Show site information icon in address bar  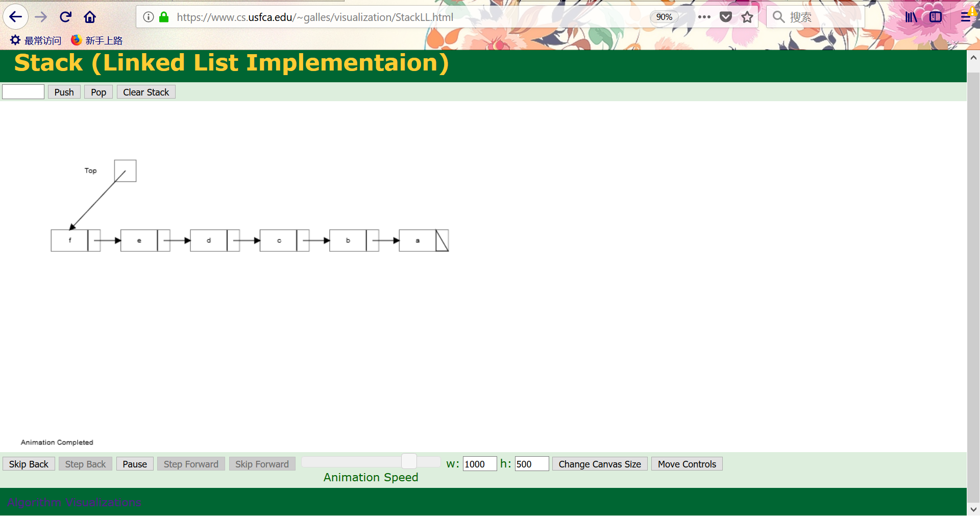148,17
